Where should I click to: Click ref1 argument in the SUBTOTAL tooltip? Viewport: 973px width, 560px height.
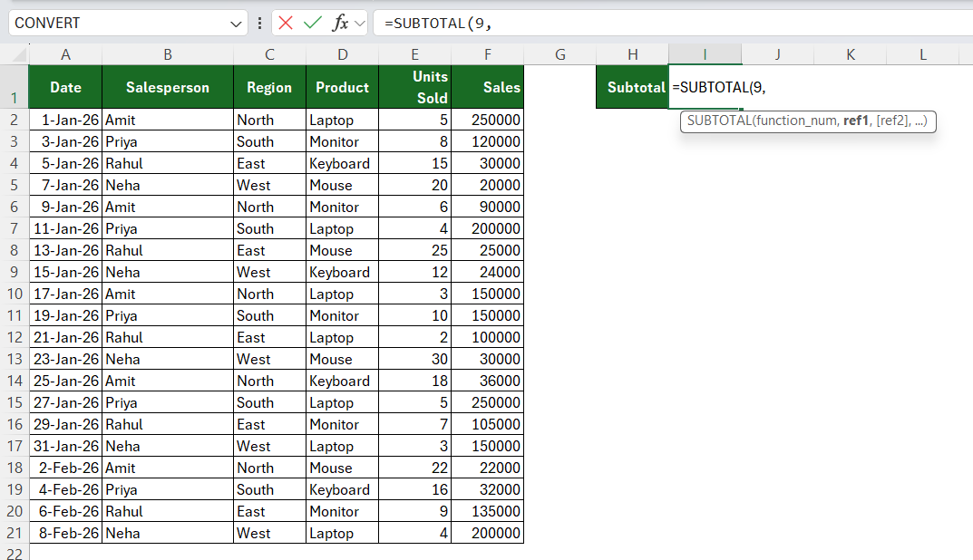click(856, 121)
